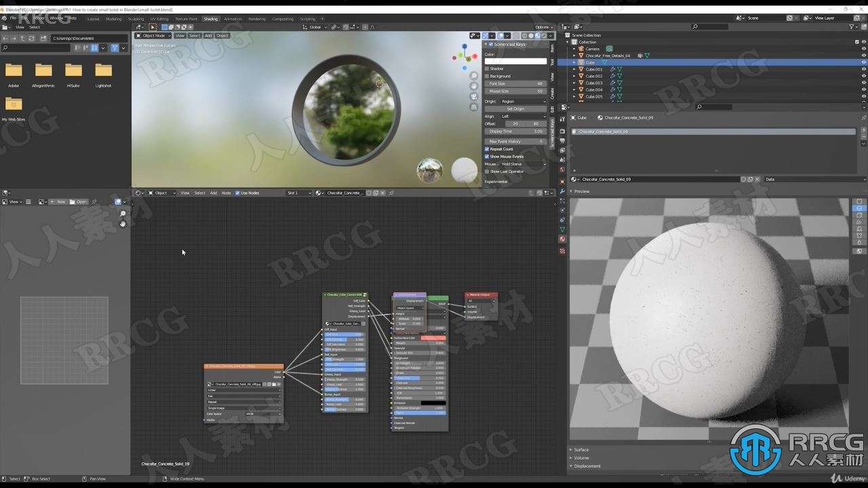Viewport: 868px width, 488px height.
Task: Unlink the Chocofur_Concrete_Solid_09 material with X icon
Action: [x=756, y=179]
